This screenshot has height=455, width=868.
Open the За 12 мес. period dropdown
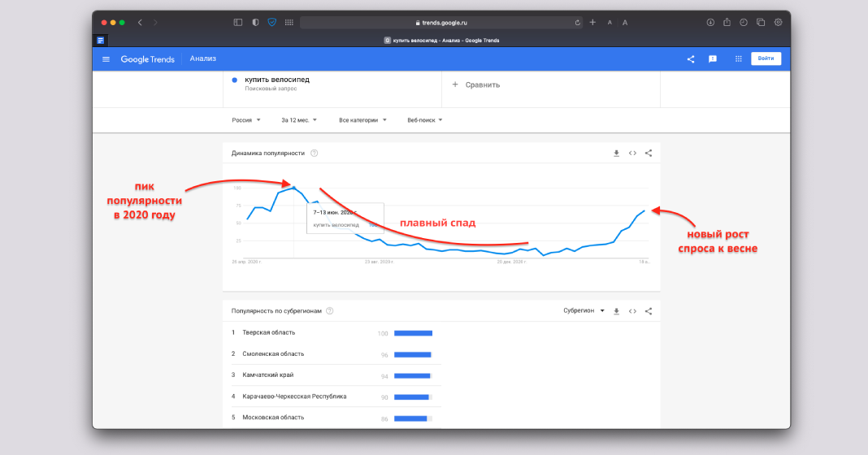click(299, 120)
